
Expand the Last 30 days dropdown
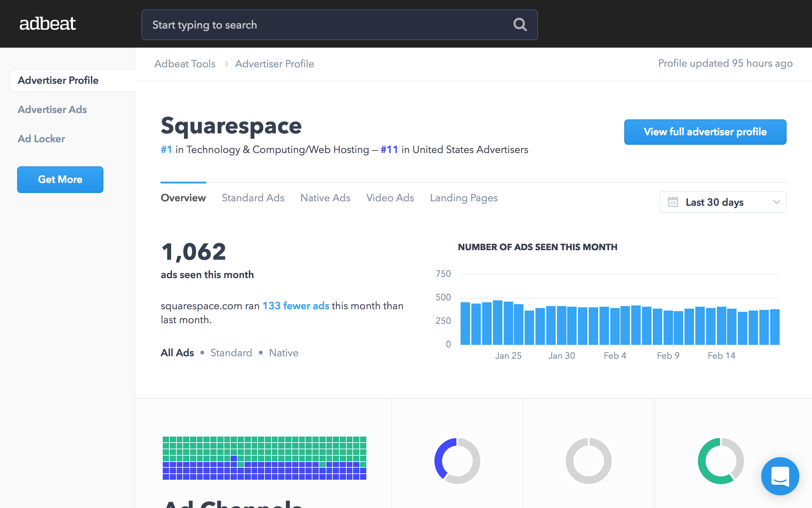point(723,202)
